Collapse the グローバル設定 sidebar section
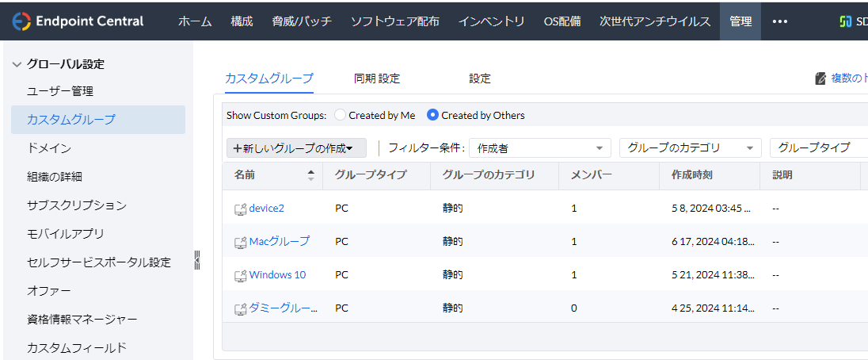 tap(17, 64)
